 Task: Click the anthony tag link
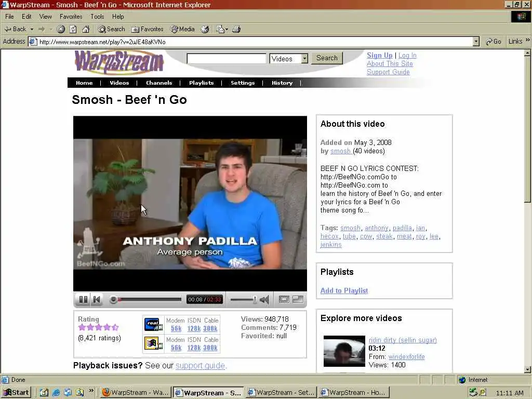click(377, 228)
